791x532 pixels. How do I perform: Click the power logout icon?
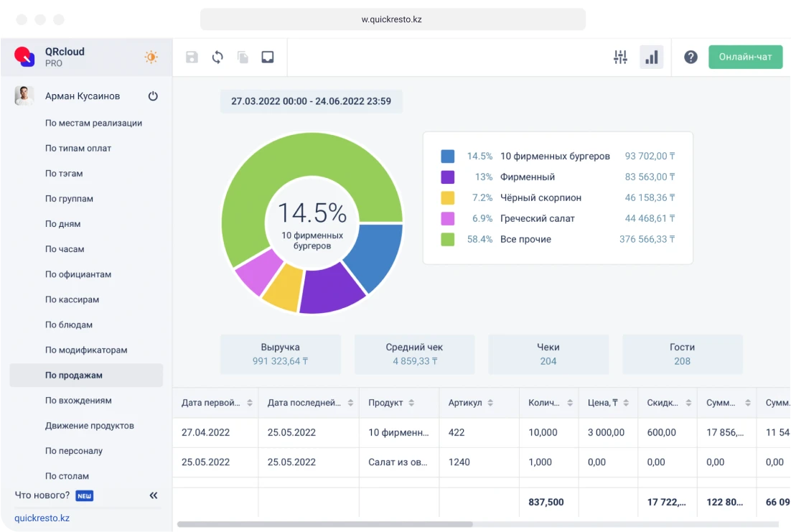pos(153,96)
